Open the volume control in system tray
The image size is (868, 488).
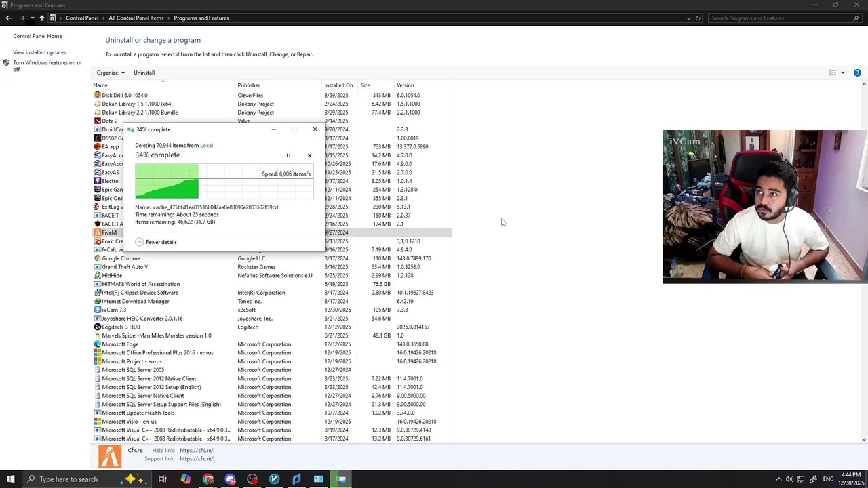point(789,479)
